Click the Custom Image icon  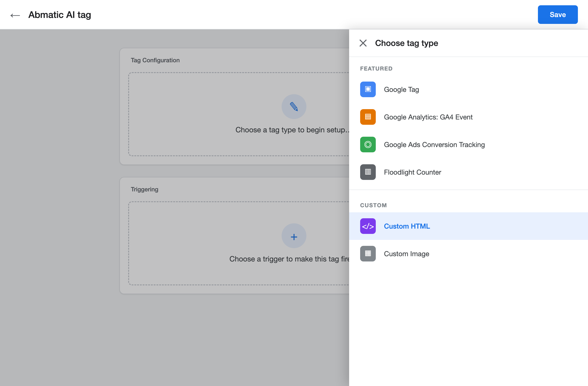coord(368,254)
